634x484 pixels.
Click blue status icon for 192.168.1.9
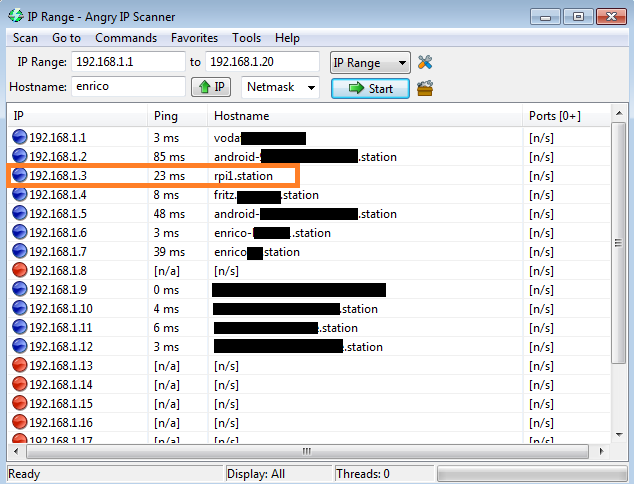[19, 289]
